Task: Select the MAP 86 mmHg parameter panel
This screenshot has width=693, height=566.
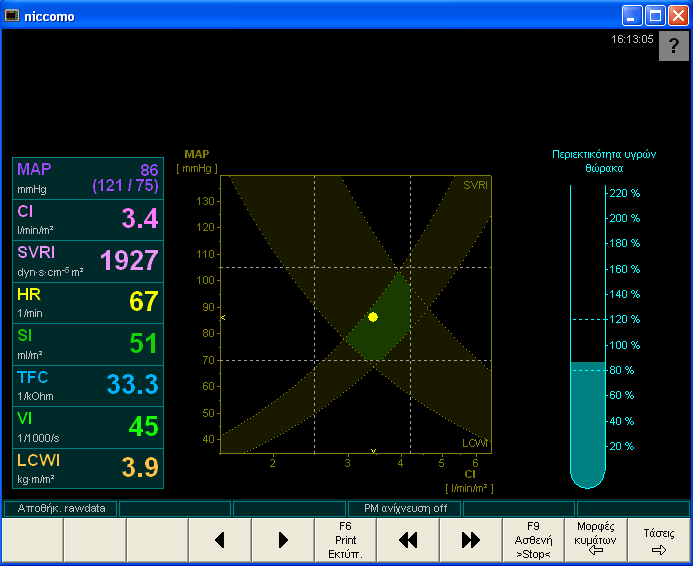Action: [x=88, y=178]
